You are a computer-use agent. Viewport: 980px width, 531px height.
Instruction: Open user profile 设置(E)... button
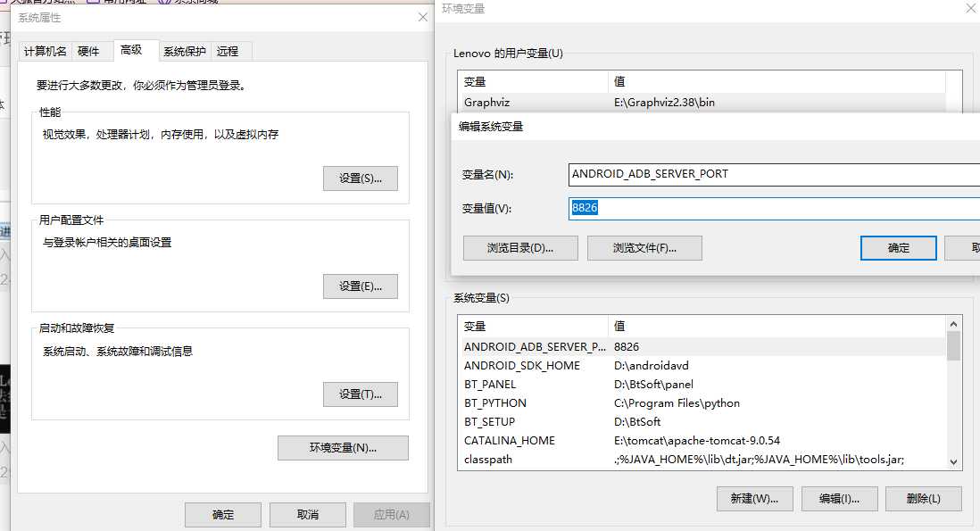pyautogui.click(x=360, y=286)
